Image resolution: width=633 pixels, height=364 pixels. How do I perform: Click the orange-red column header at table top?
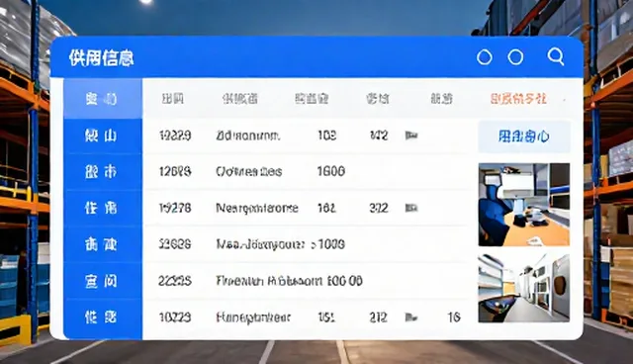(518, 99)
